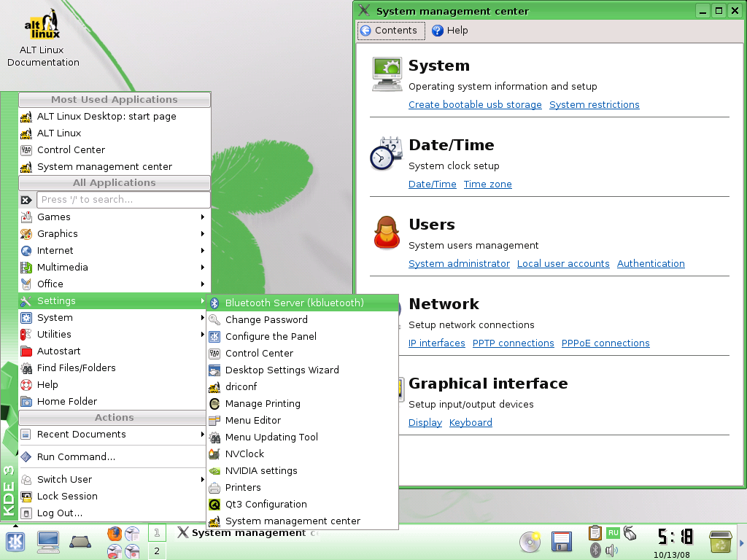Viewport: 747px width, 560px height.
Task: Switch to virtual desktop 2
Action: click(x=157, y=551)
